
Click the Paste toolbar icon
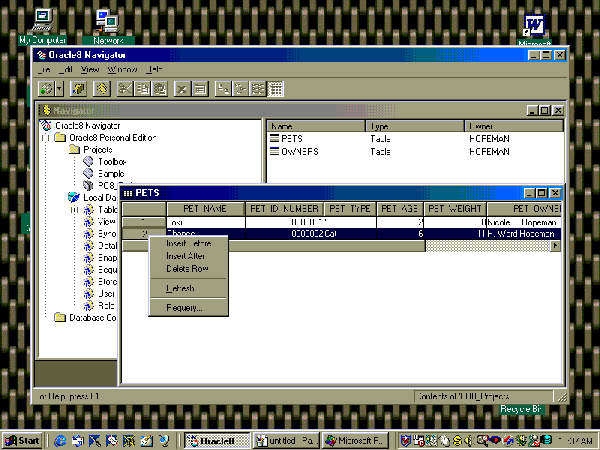click(x=160, y=89)
